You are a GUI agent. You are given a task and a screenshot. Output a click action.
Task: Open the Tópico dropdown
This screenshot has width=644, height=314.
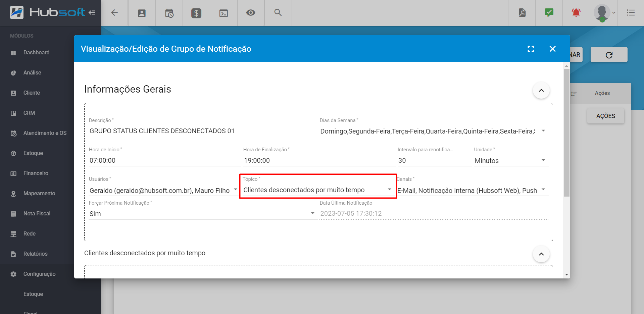coord(318,190)
